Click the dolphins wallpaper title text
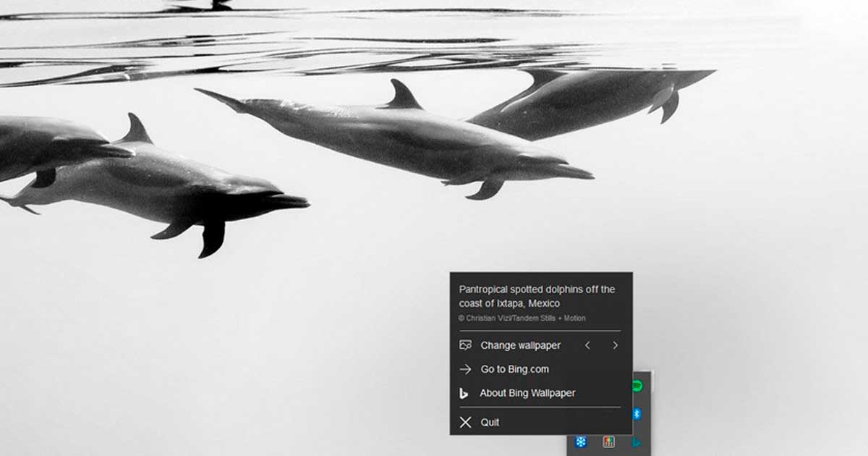 [537, 296]
